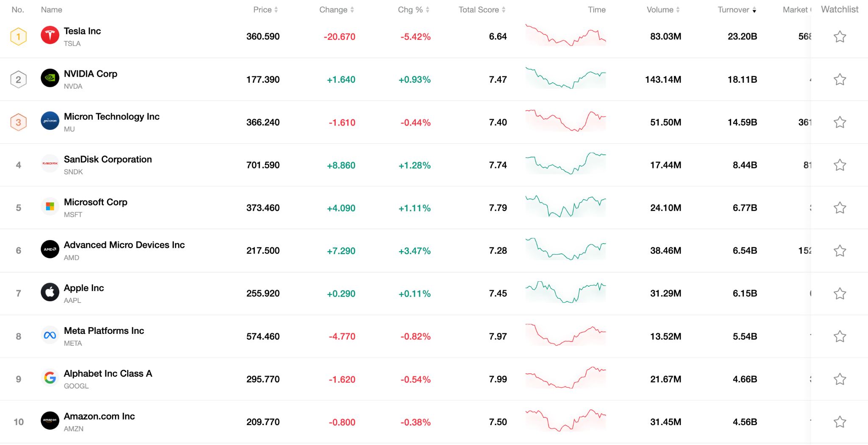Click the Chg % column header
Screen dimensions: 868x445
click(x=412, y=9)
